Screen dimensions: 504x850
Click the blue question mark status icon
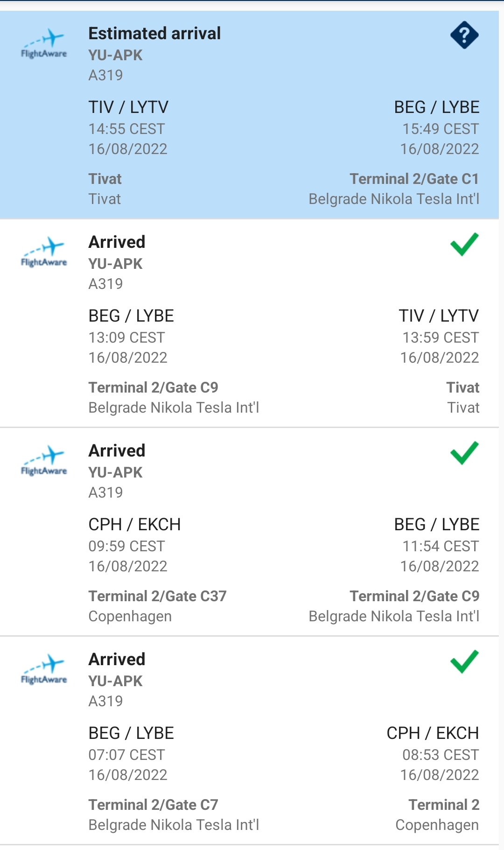tap(464, 35)
